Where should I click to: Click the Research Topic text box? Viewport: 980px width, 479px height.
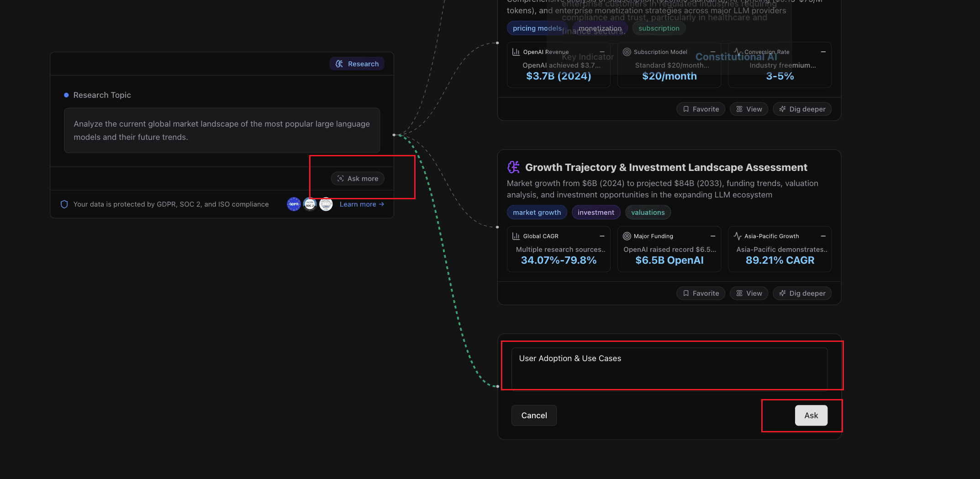pyautogui.click(x=222, y=130)
